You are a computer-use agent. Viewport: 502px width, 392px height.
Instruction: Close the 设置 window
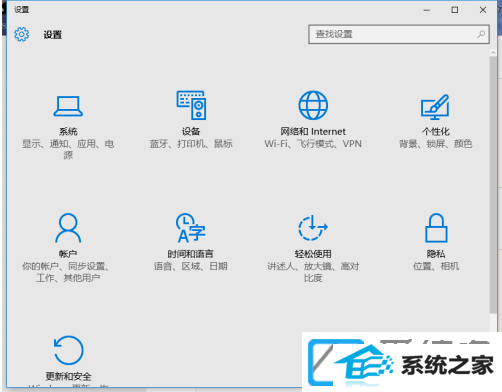(483, 10)
